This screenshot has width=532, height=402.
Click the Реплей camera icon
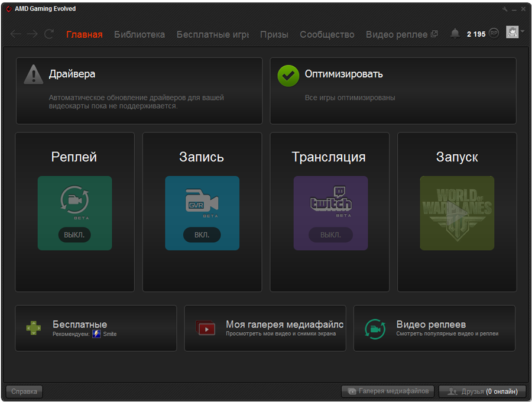point(74,199)
